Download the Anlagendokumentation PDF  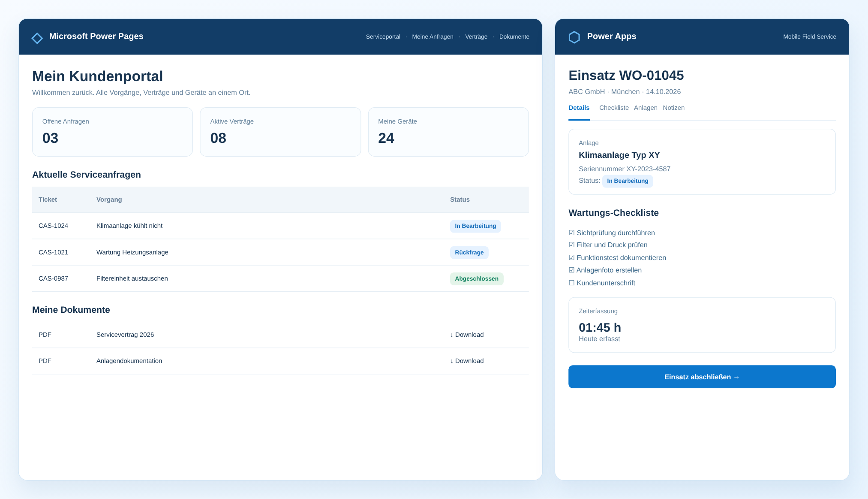[467, 361]
